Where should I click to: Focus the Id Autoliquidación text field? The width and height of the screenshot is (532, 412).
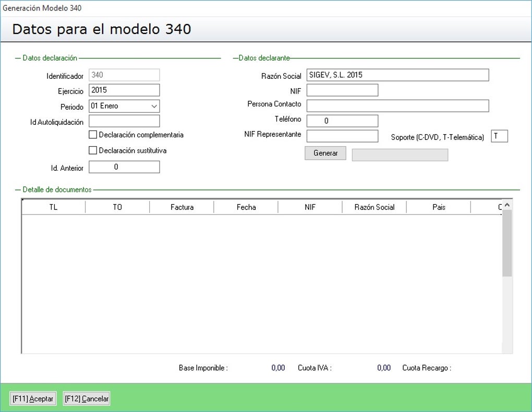(x=124, y=121)
